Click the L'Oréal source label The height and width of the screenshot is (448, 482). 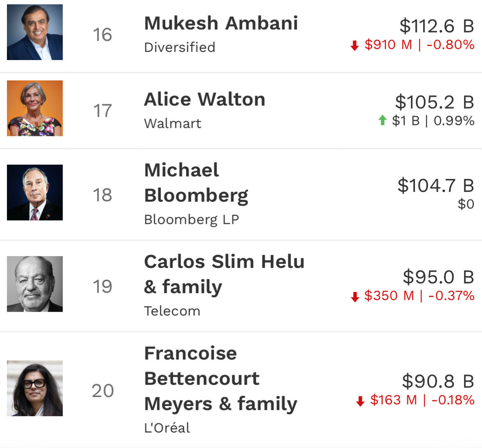tap(167, 428)
